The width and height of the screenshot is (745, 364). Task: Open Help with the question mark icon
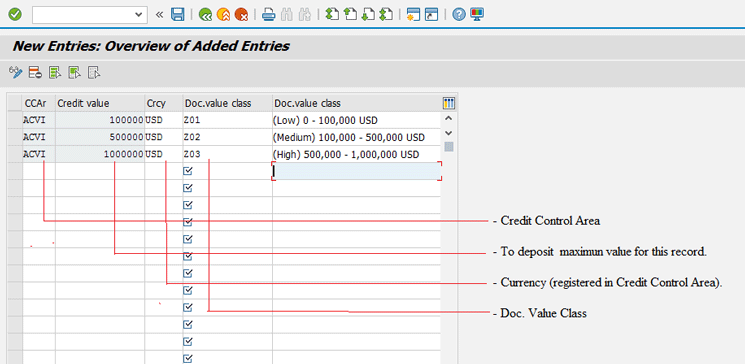[x=458, y=15]
